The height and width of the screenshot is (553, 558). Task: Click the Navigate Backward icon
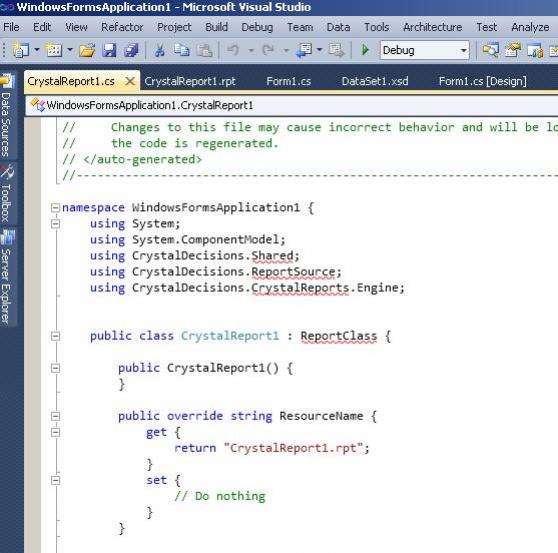click(x=304, y=50)
